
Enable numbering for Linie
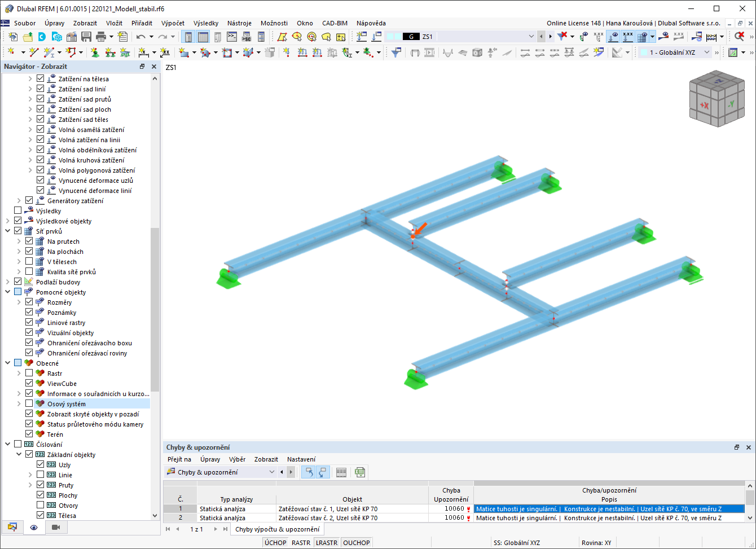pyautogui.click(x=40, y=475)
